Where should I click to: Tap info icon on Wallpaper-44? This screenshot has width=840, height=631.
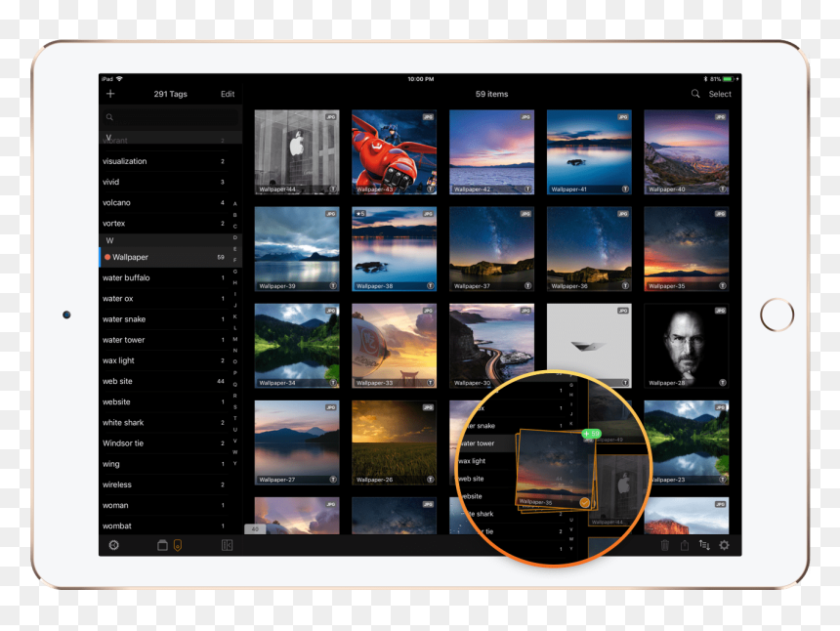(333, 189)
